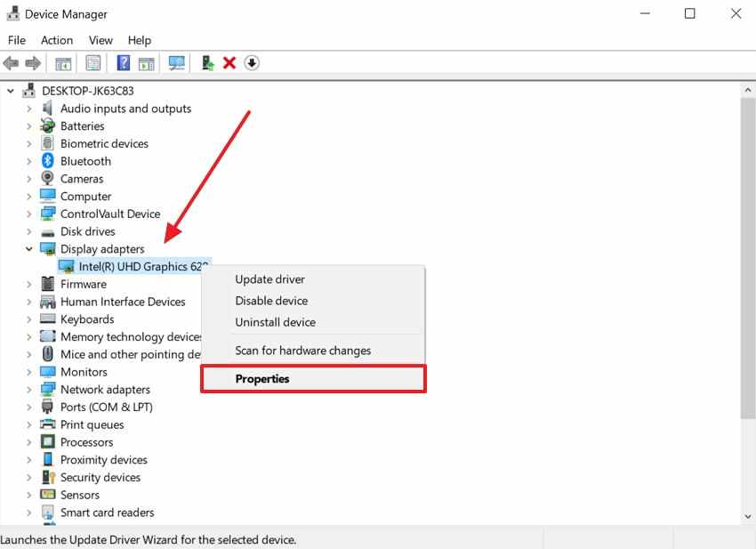Expand the Human Interface Devices chevron
Screen dimensions: 756x549
(x=29, y=301)
